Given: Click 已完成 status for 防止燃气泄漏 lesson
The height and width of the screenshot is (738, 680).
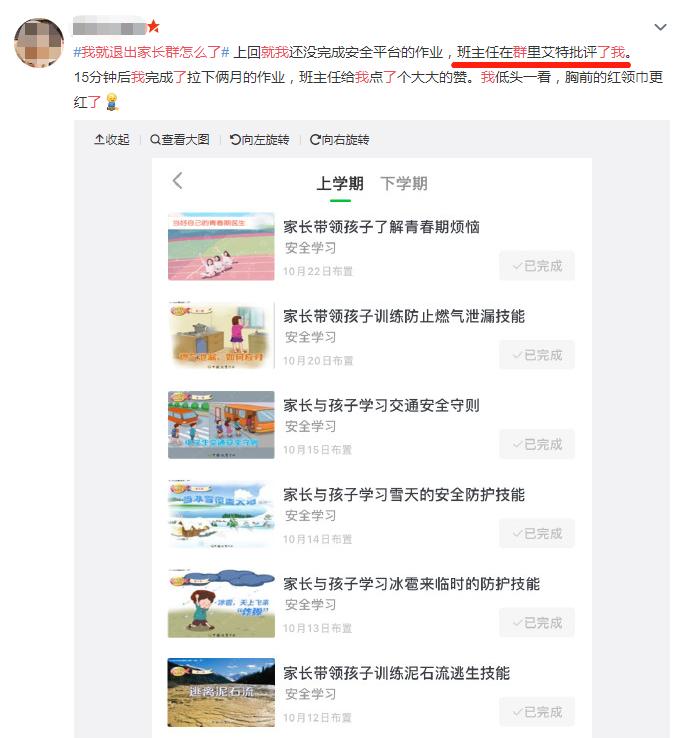Looking at the screenshot, I should pyautogui.click(x=537, y=355).
